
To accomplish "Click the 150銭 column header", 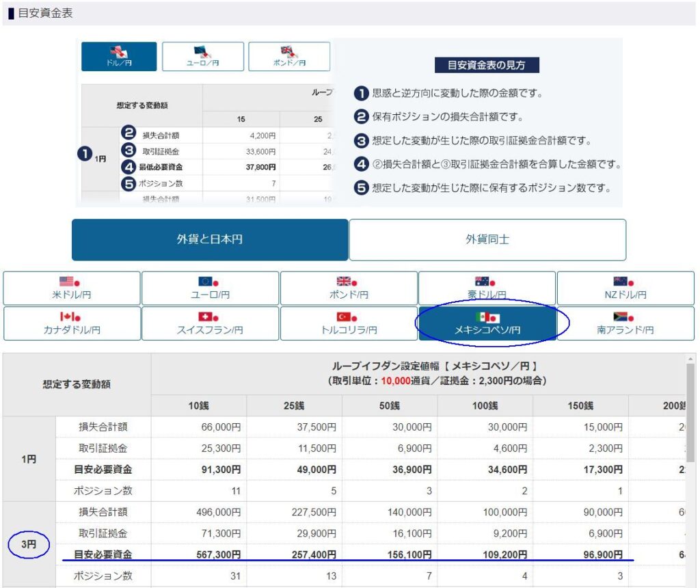I will coord(581,405).
